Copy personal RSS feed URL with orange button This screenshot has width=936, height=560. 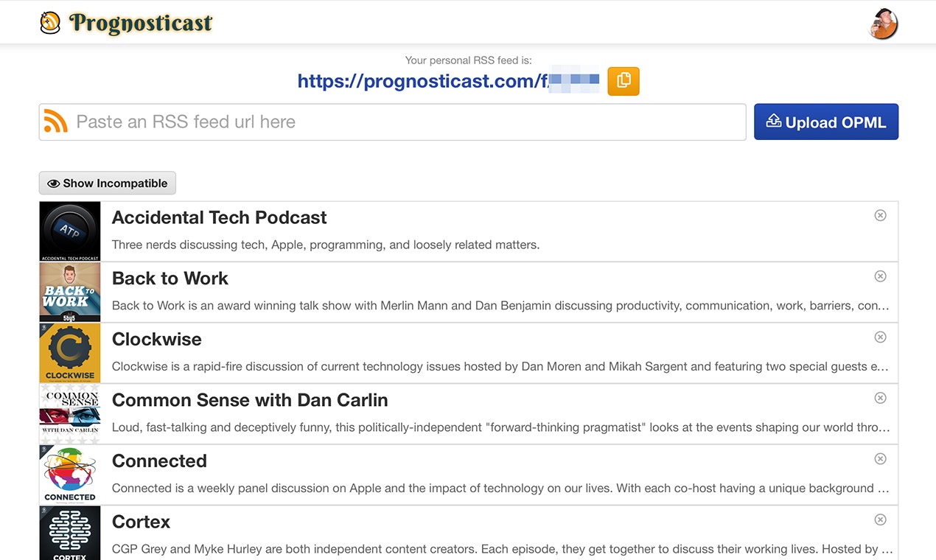tap(624, 81)
